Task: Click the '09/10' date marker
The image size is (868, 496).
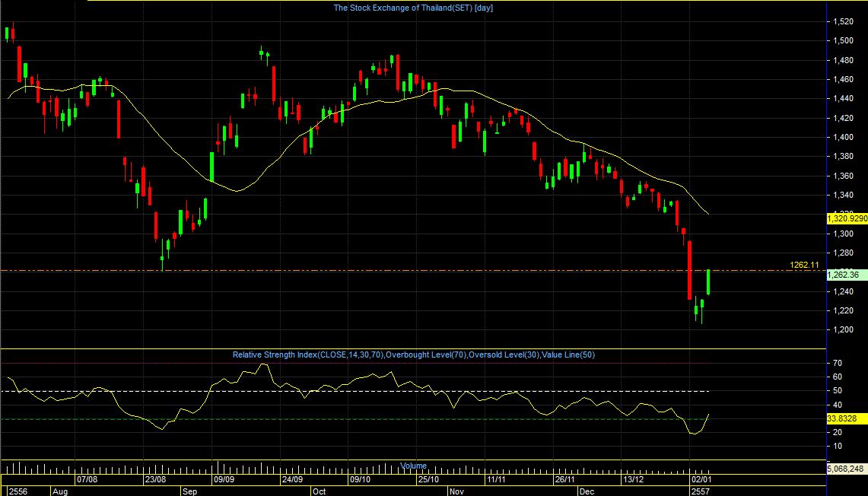Action: click(360, 479)
